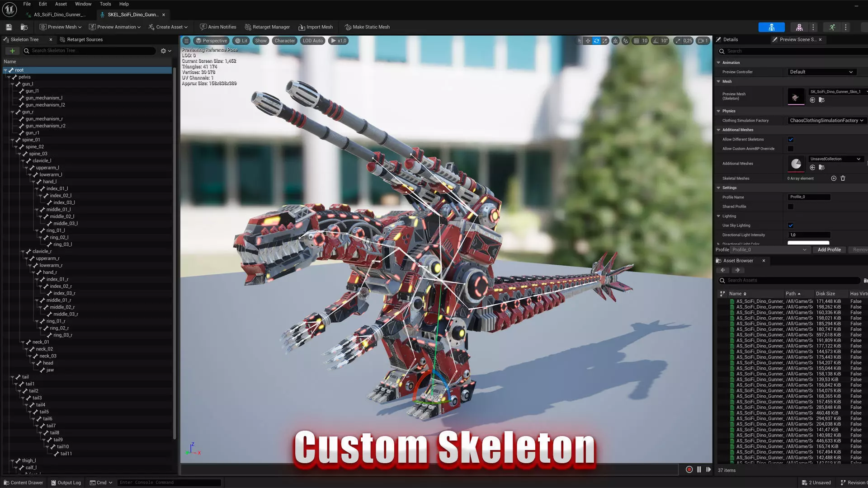This screenshot has height=488, width=868.
Task: Click the Directional Light Color swatch
Action: pyautogui.click(x=808, y=243)
